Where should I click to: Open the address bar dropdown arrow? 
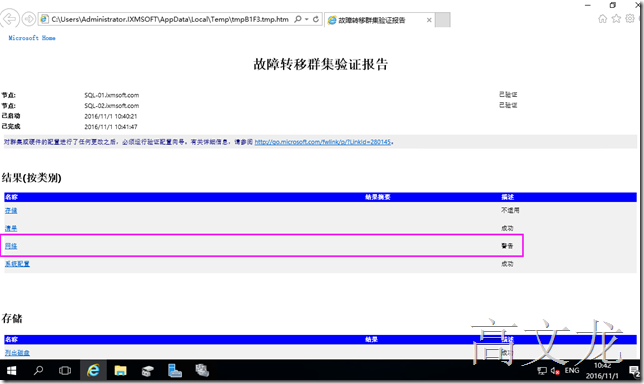(x=307, y=19)
